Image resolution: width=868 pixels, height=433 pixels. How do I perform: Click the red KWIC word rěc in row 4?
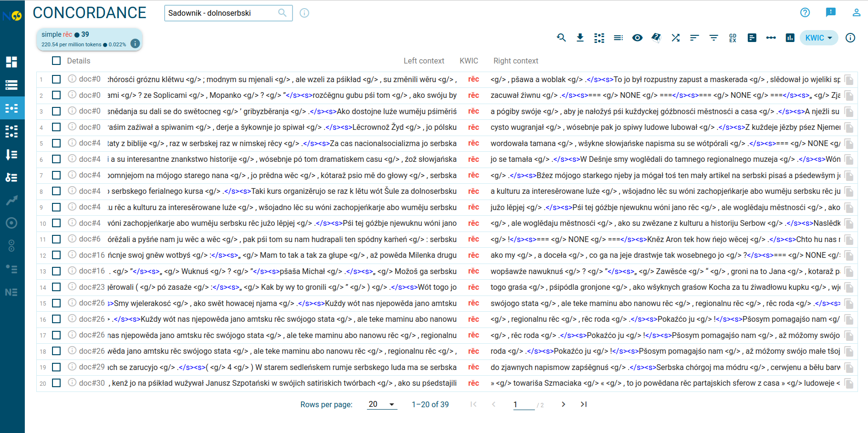[473, 127]
